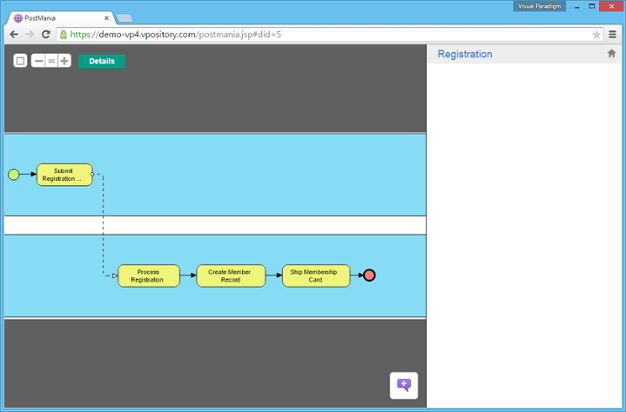This screenshot has width=626, height=412.
Task: Click the Visual Paradigm profile button
Action: pyautogui.click(x=539, y=6)
